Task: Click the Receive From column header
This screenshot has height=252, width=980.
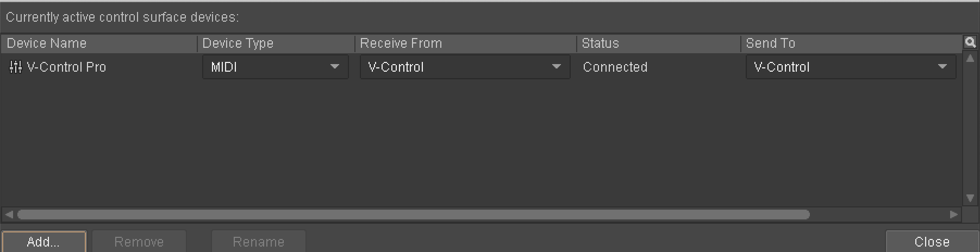Action: point(401,43)
